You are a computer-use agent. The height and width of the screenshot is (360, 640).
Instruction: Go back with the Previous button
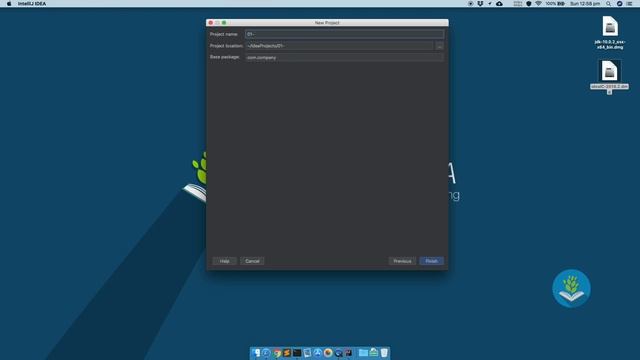click(x=402, y=261)
